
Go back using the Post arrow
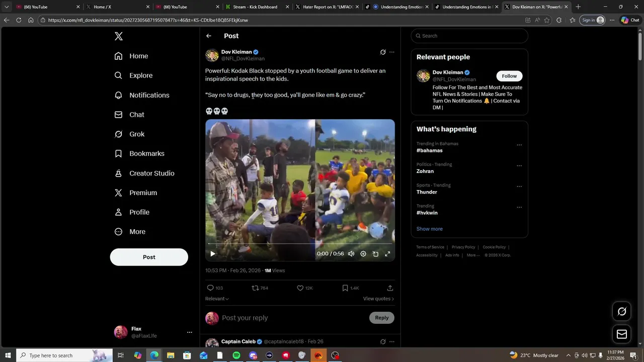(209, 36)
